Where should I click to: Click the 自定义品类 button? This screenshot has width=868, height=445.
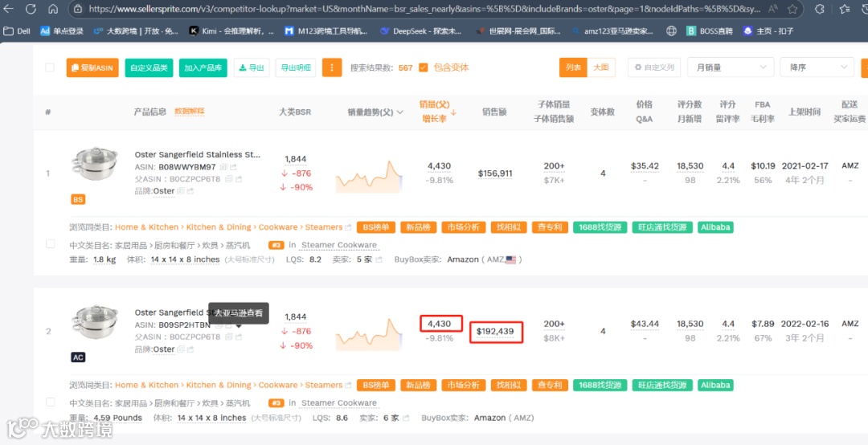pos(149,67)
